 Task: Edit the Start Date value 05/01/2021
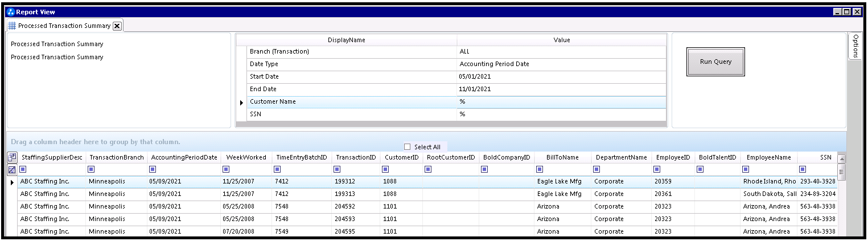tap(561, 77)
